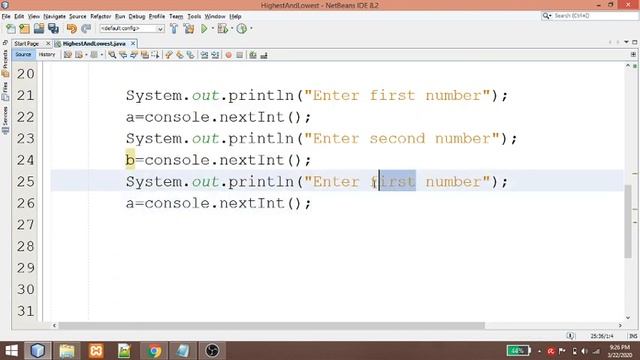Open the document list dropdown arrow
The width and height of the screenshot is (640, 360).
point(626,42)
